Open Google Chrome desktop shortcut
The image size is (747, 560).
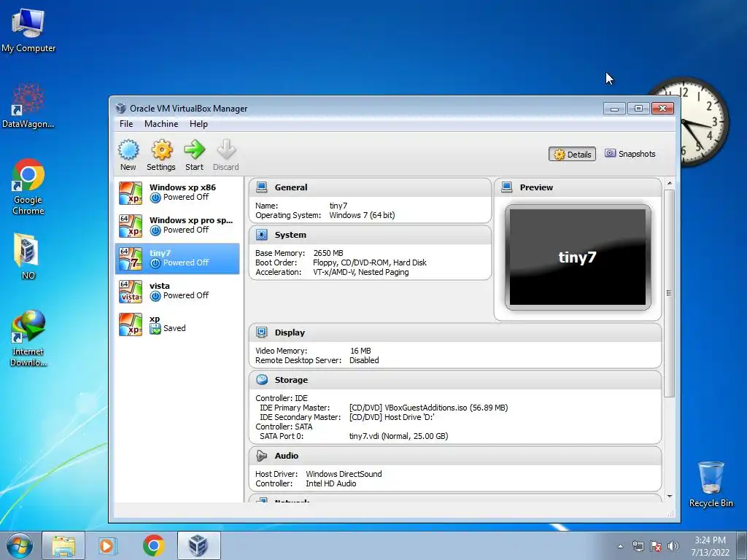click(x=28, y=187)
